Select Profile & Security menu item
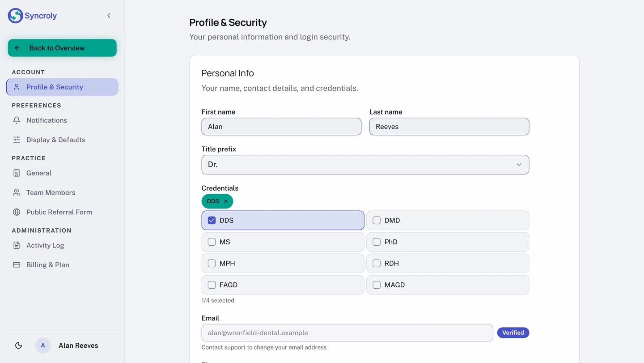The image size is (644, 363). (x=62, y=87)
